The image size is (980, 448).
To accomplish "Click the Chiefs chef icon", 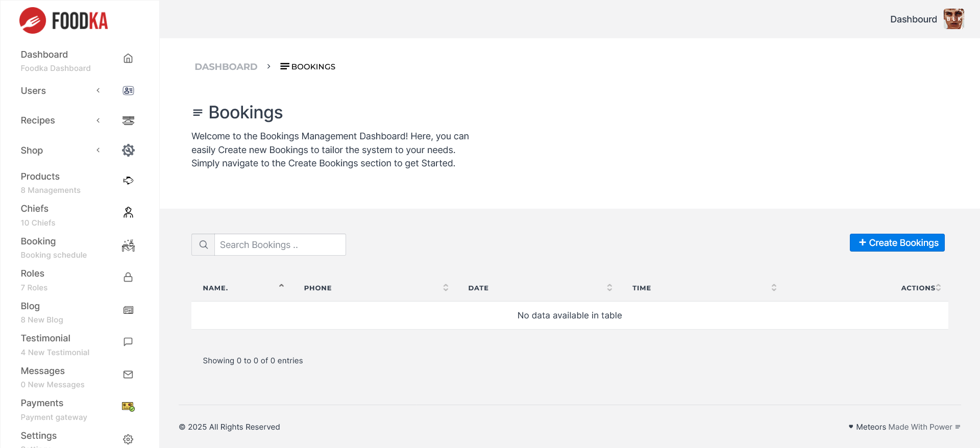I will point(128,213).
